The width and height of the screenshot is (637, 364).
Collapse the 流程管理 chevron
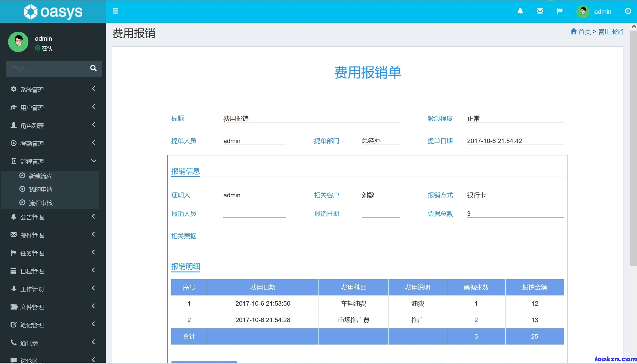94,161
